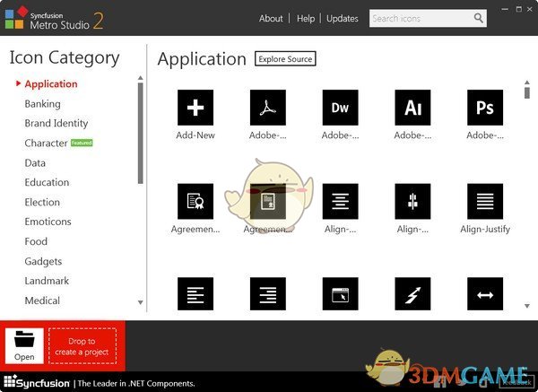Click the Drop to create a project area

(x=82, y=346)
